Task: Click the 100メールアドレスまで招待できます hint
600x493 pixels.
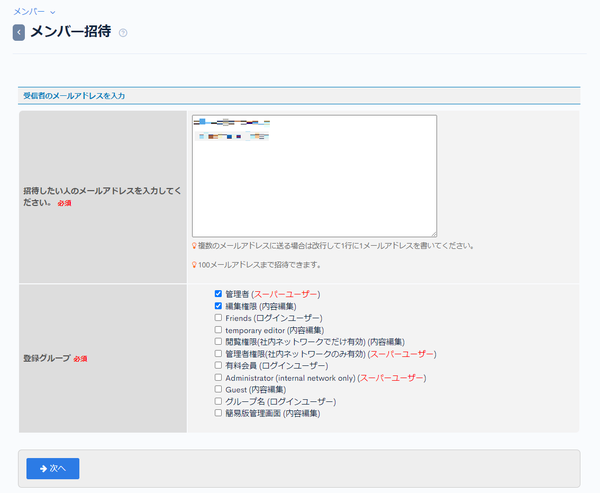Action: [x=259, y=264]
